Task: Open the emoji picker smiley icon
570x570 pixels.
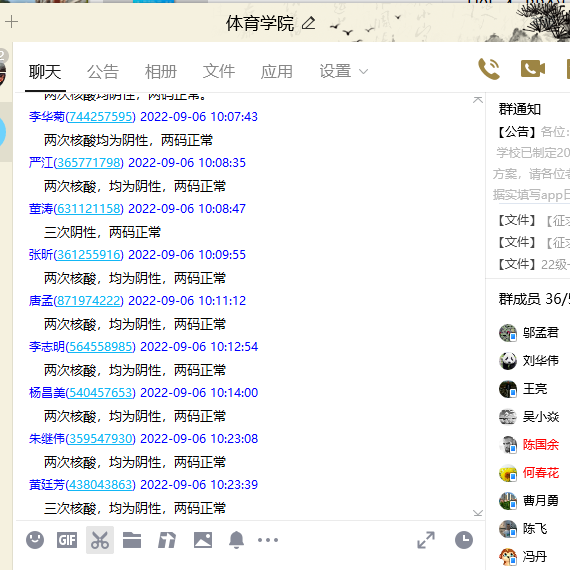Action: point(35,540)
